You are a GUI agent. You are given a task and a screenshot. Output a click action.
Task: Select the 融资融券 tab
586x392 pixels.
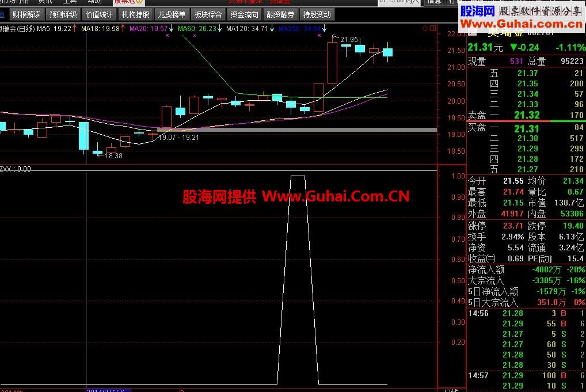click(280, 14)
